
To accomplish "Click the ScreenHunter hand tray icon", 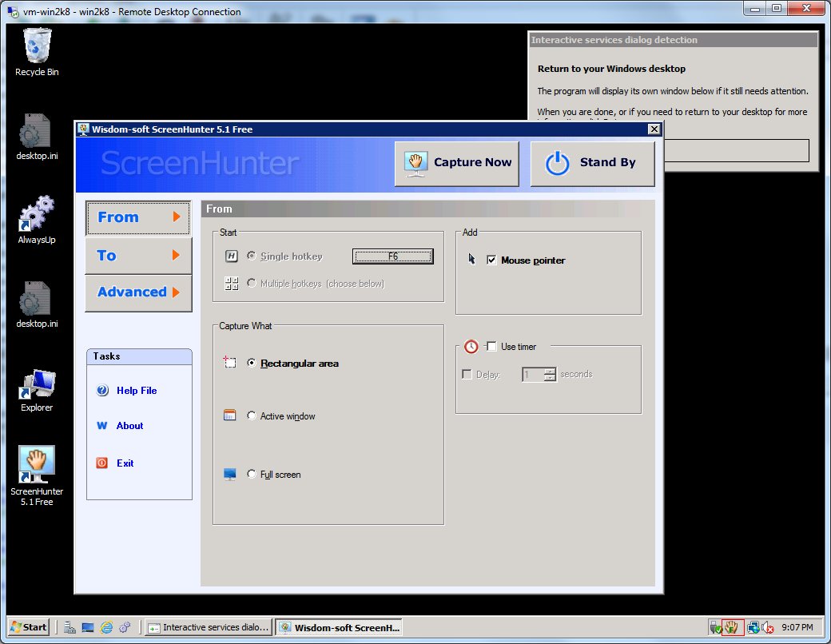I will 733,627.
